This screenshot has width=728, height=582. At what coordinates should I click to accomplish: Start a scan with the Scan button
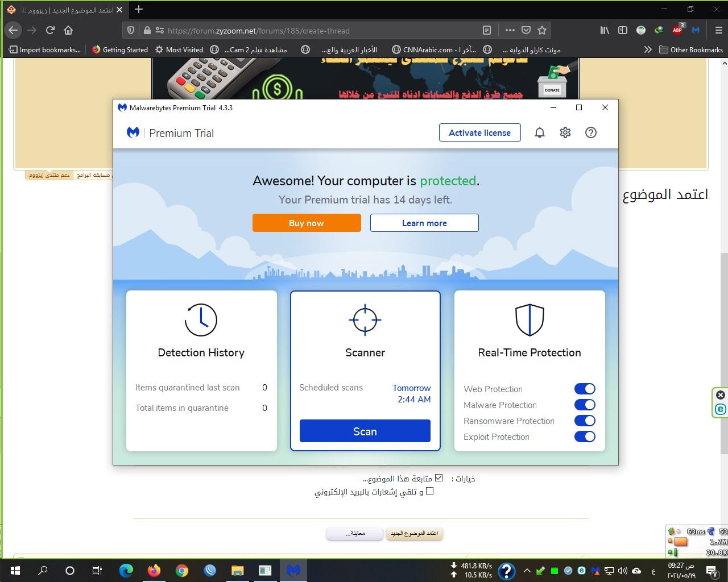[365, 431]
